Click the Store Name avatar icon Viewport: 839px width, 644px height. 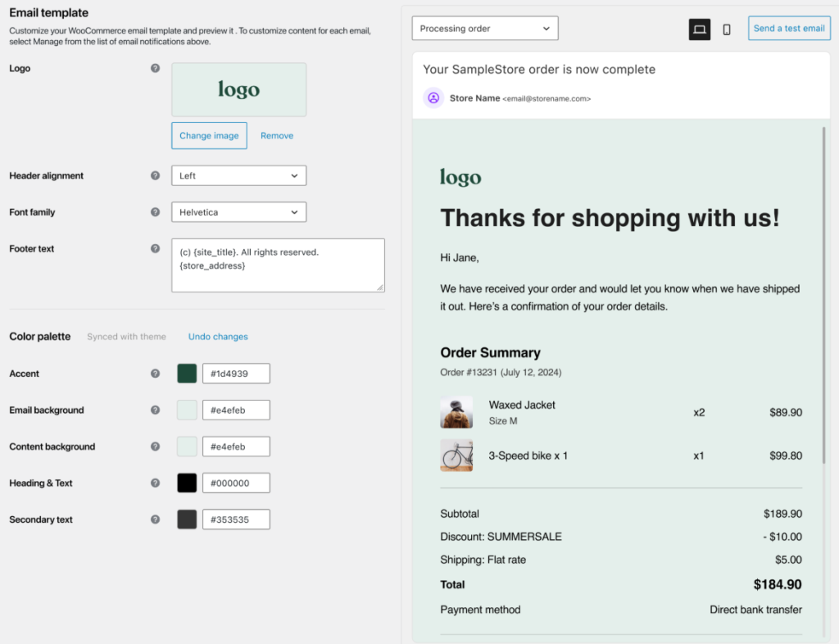(433, 98)
